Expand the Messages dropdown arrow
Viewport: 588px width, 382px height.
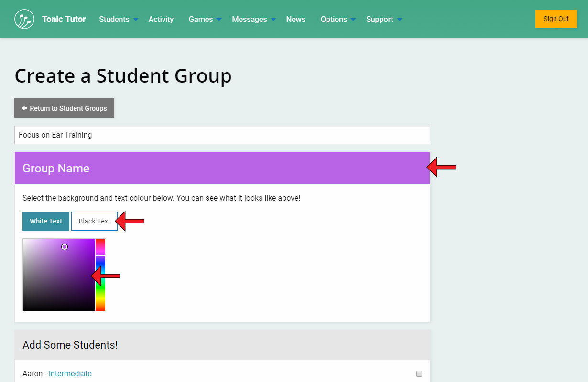pos(273,20)
